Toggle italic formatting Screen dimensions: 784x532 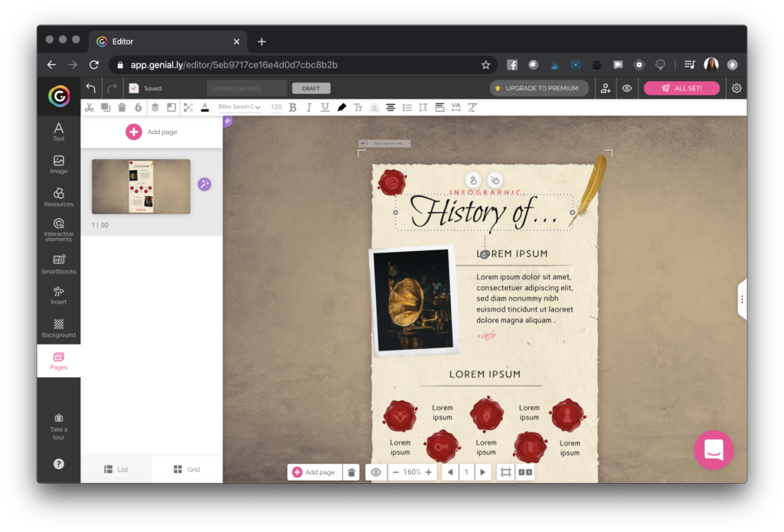(309, 107)
